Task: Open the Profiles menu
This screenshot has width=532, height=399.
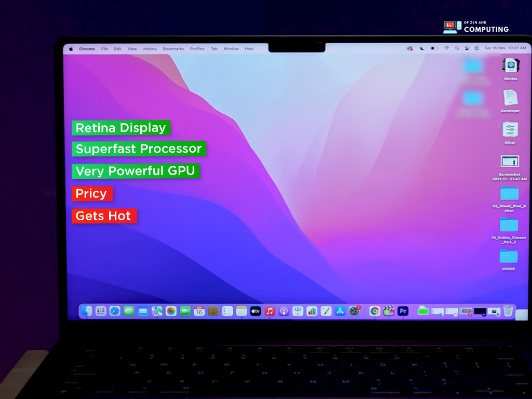Action: point(197,49)
